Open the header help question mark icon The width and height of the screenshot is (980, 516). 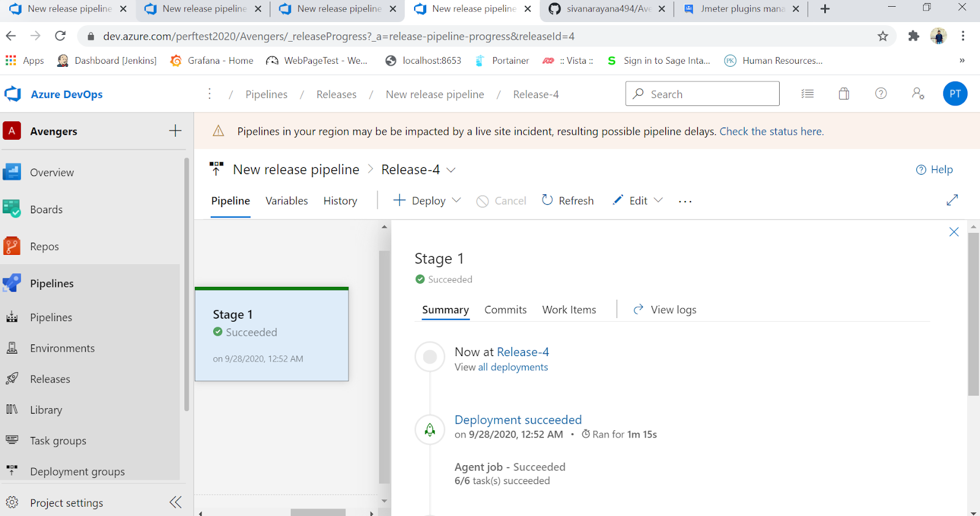tap(881, 94)
